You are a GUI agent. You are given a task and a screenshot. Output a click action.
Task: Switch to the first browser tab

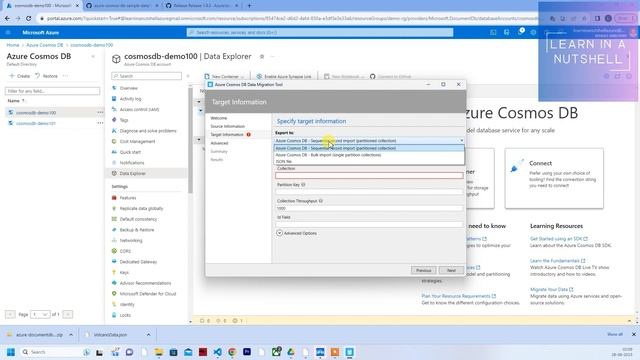(x=42, y=6)
